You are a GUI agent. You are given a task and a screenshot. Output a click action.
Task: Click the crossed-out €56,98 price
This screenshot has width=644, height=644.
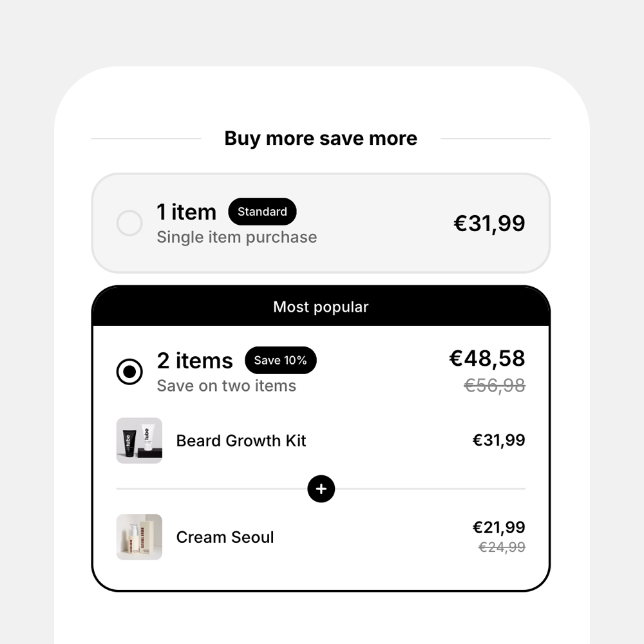tap(495, 386)
